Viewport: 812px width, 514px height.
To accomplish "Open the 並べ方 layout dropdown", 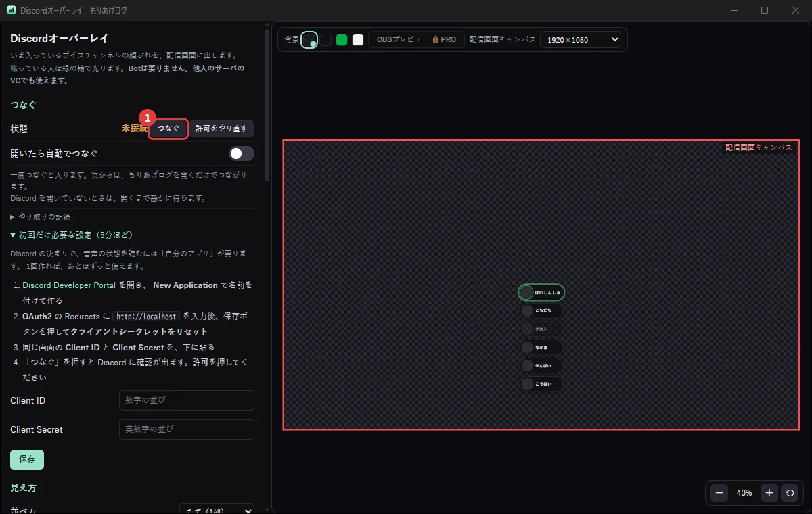I will pos(217,511).
